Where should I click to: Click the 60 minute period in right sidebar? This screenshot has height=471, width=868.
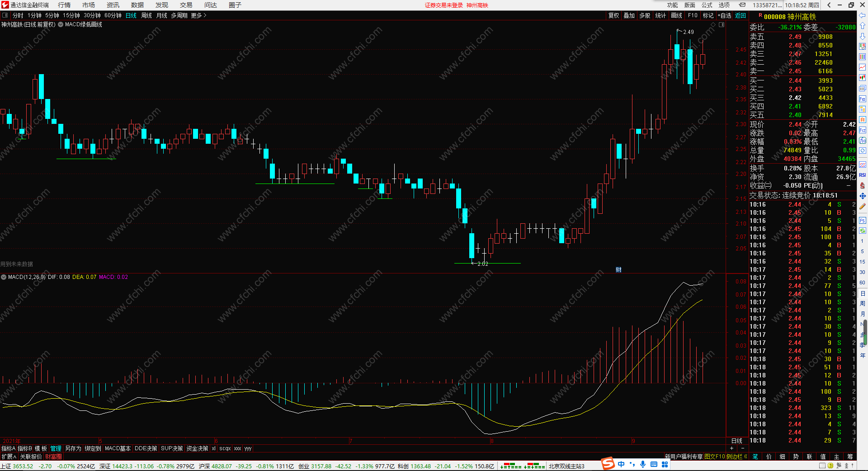pyautogui.click(x=862, y=283)
